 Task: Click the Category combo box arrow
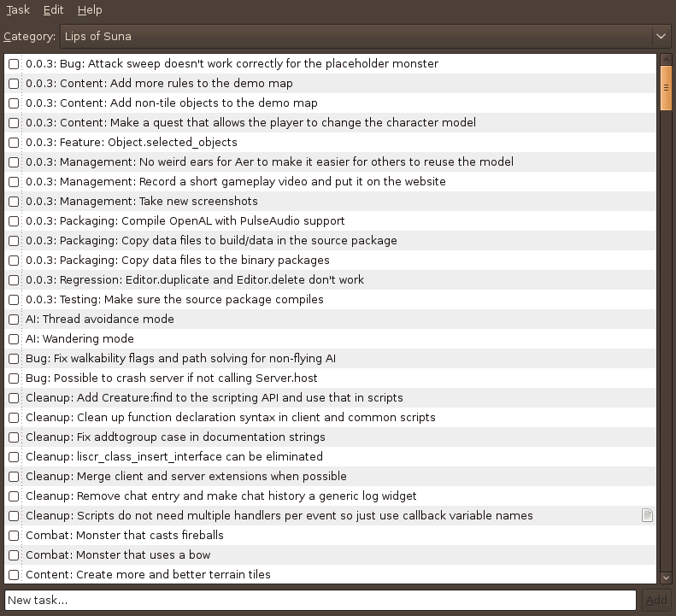click(x=660, y=36)
